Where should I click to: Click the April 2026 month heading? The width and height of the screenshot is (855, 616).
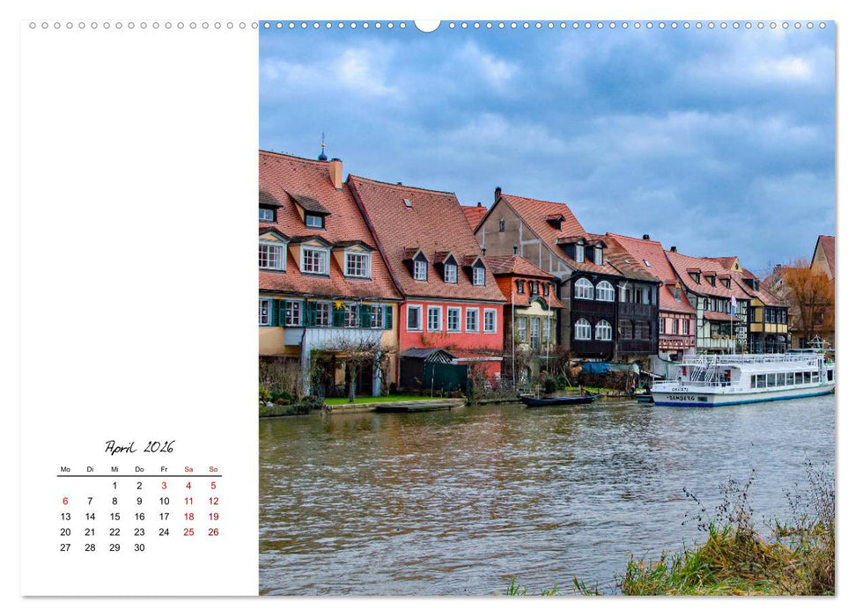[141, 447]
